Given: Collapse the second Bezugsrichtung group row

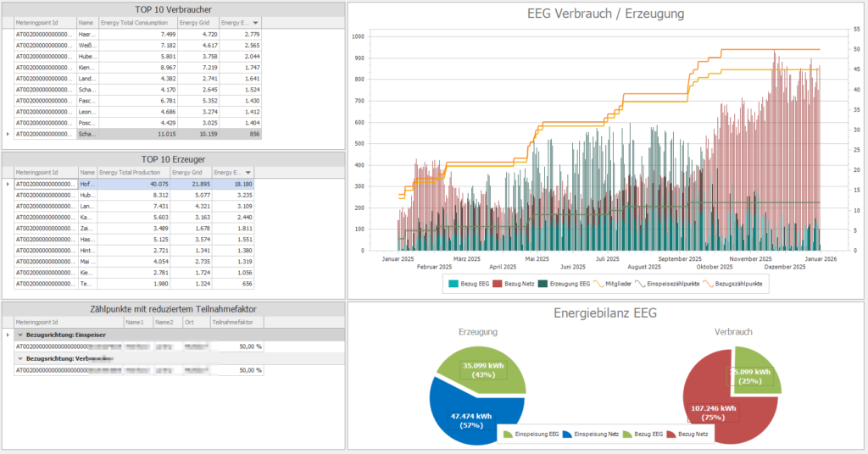Looking at the screenshot, I should [x=20, y=358].
